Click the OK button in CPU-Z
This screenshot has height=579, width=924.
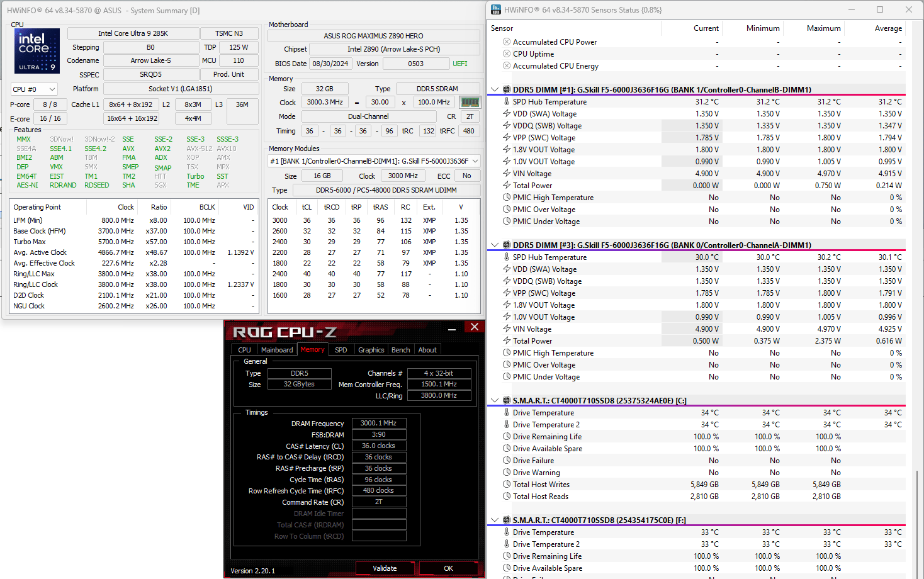coord(448,568)
